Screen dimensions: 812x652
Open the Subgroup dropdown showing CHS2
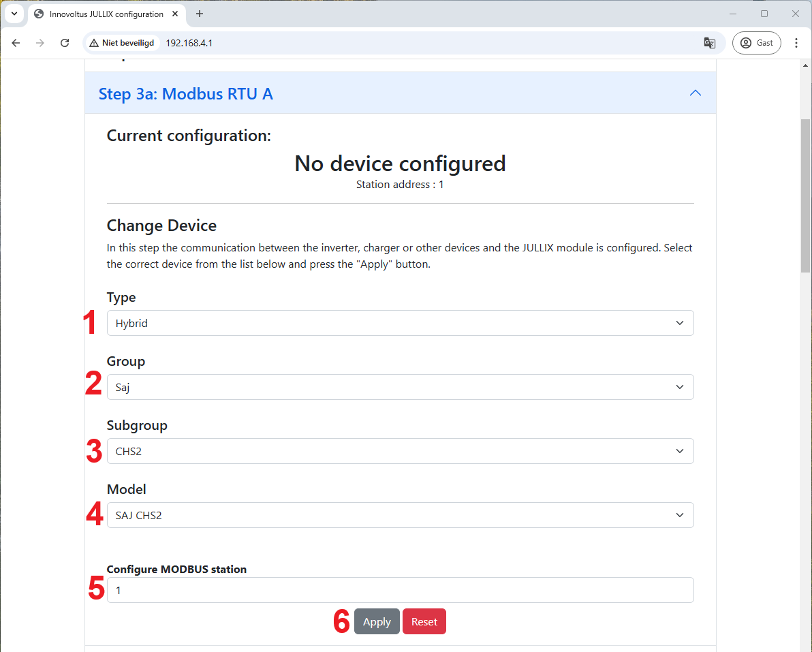pos(401,451)
